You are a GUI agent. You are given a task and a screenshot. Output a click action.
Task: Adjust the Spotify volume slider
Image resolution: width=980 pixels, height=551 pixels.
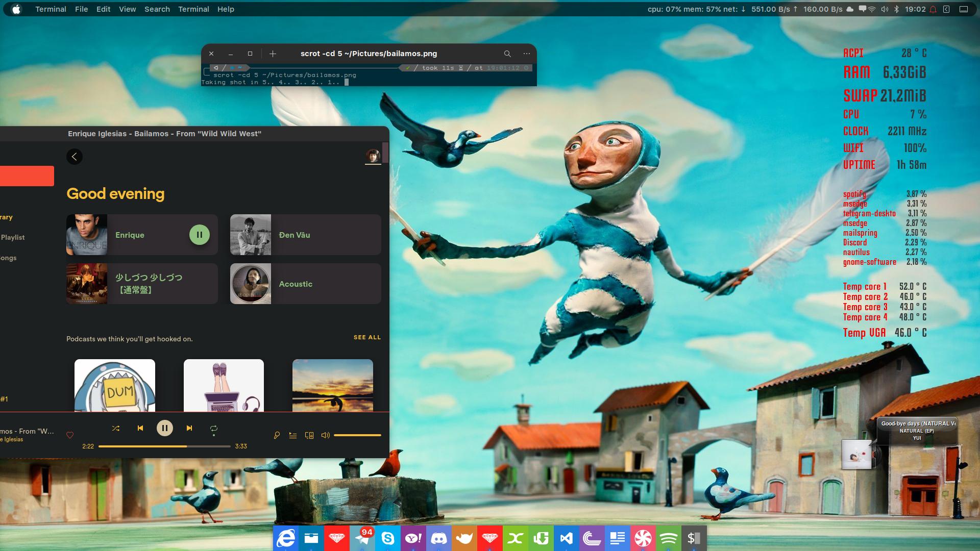pos(357,435)
